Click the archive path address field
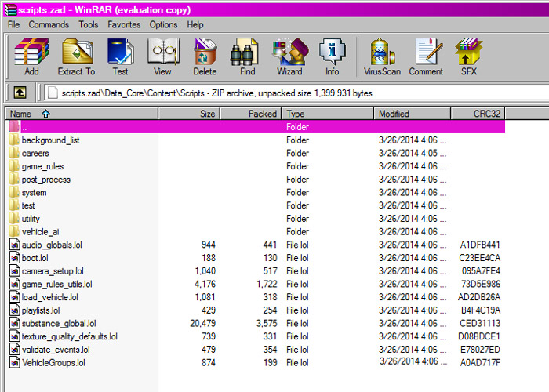Viewport: 549px width, 392px height. pyautogui.click(x=296, y=93)
